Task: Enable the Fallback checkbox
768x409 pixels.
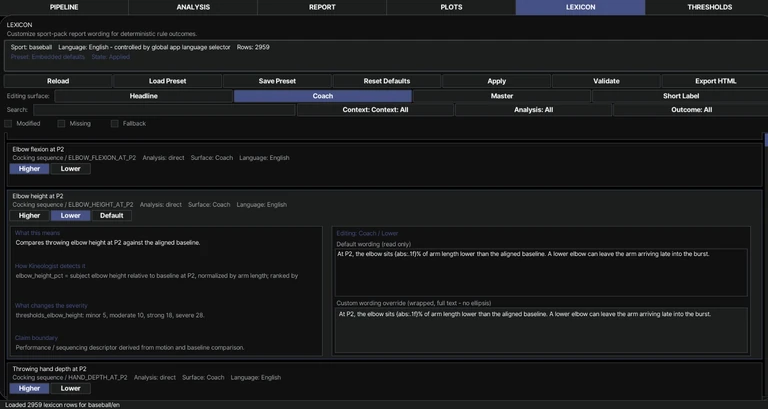Action: 115,124
